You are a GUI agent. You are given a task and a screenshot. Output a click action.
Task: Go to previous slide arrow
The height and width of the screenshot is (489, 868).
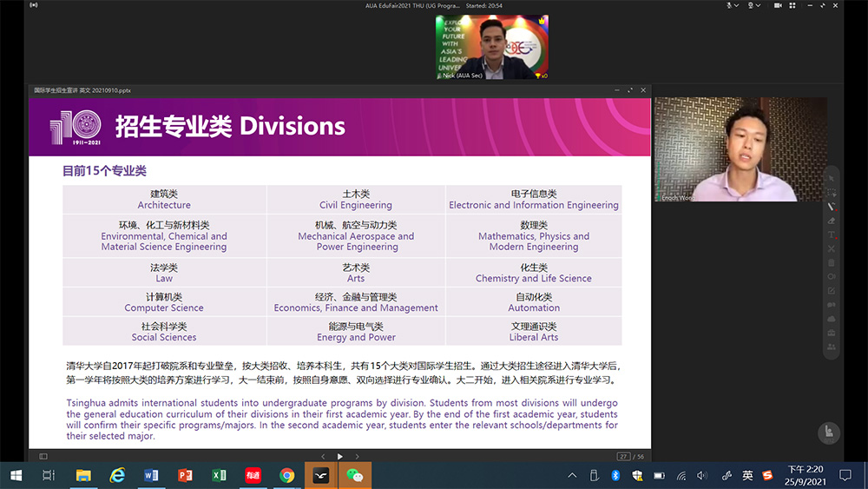click(323, 456)
